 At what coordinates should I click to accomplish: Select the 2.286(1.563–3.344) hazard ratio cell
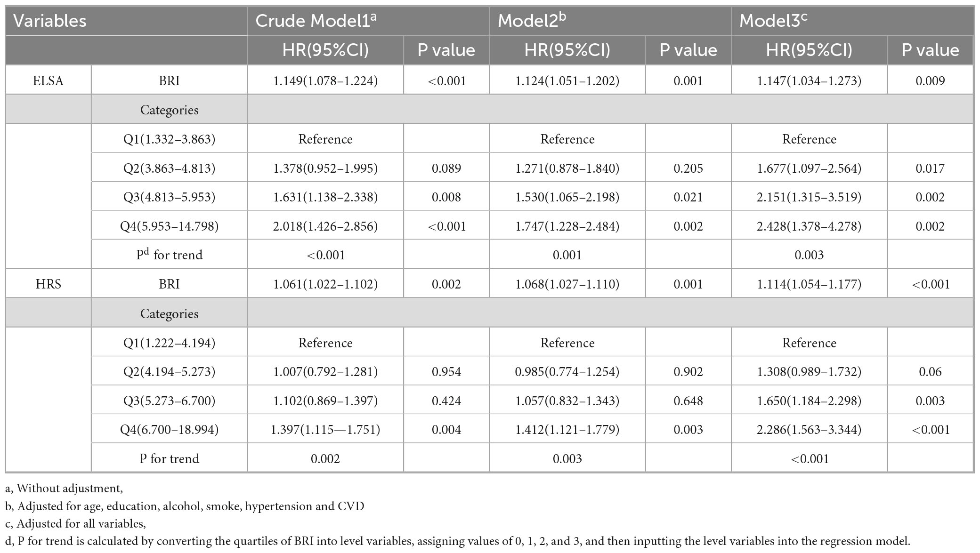(809, 430)
